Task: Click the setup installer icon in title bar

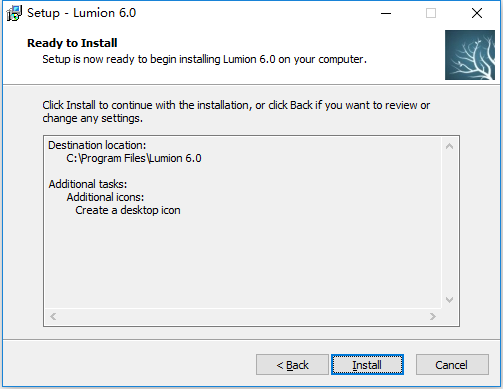Action: pyautogui.click(x=14, y=13)
